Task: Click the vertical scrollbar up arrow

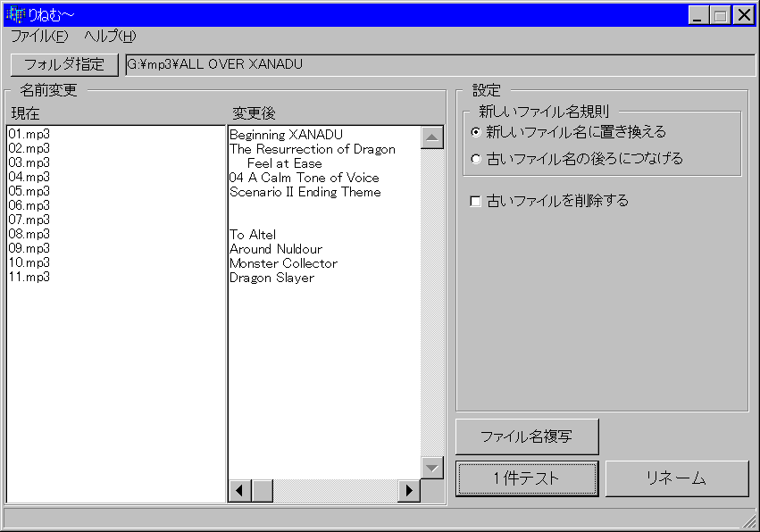Action: [x=432, y=138]
